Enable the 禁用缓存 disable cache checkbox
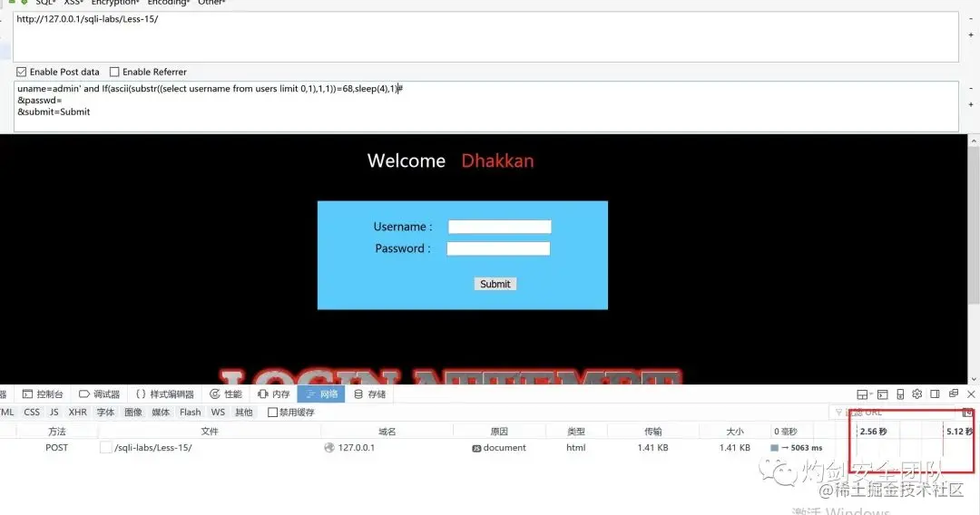Image resolution: width=980 pixels, height=515 pixels. coord(272,412)
